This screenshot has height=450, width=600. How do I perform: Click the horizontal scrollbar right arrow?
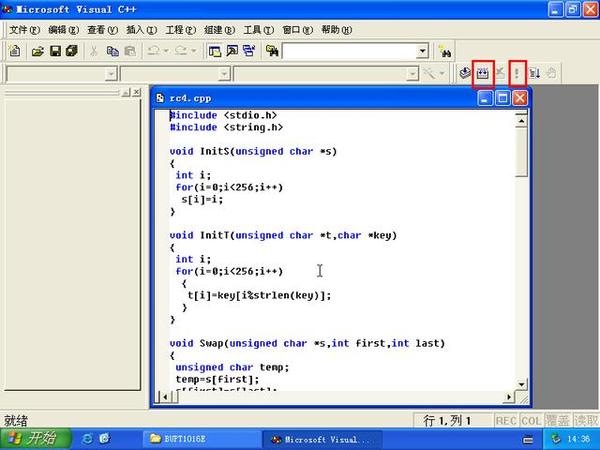tap(509, 397)
